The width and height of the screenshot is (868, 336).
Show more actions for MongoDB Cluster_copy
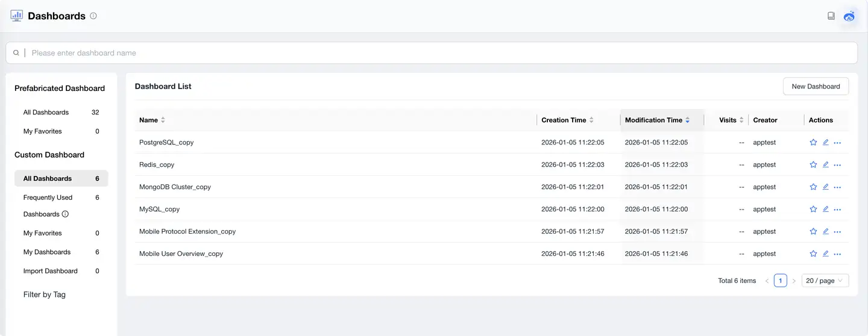point(837,187)
